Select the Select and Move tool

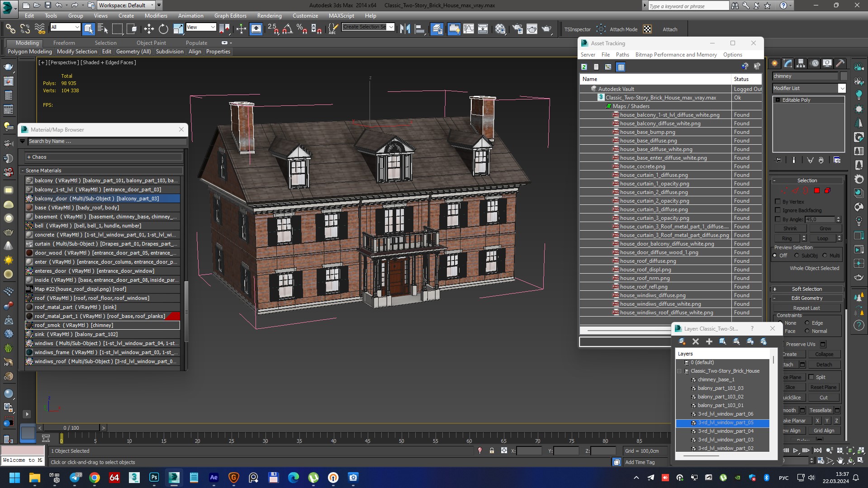(149, 29)
